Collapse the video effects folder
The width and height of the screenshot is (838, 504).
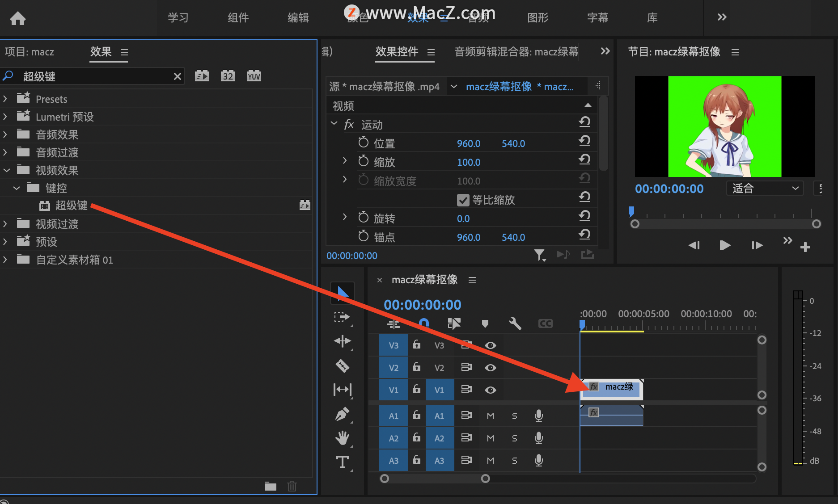6,170
